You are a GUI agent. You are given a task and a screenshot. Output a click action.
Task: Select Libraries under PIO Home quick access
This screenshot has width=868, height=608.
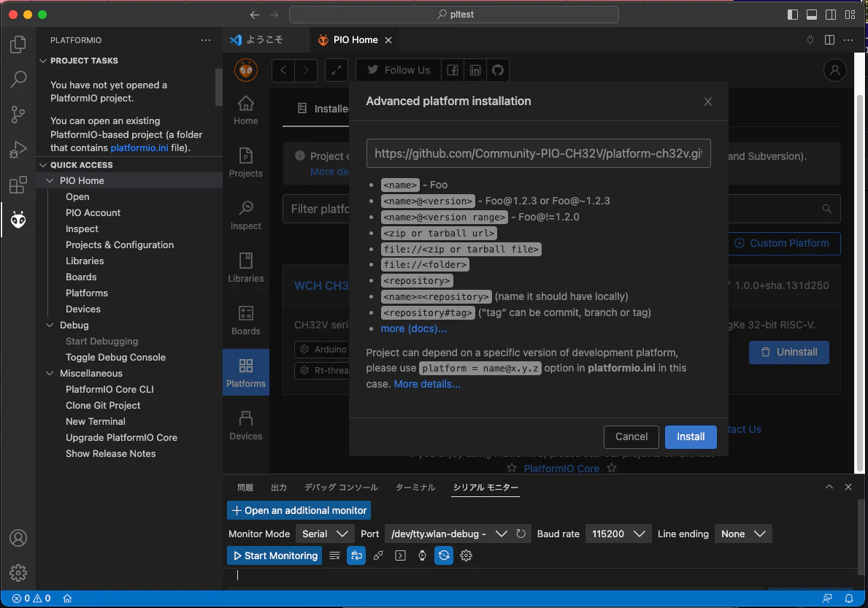click(85, 261)
